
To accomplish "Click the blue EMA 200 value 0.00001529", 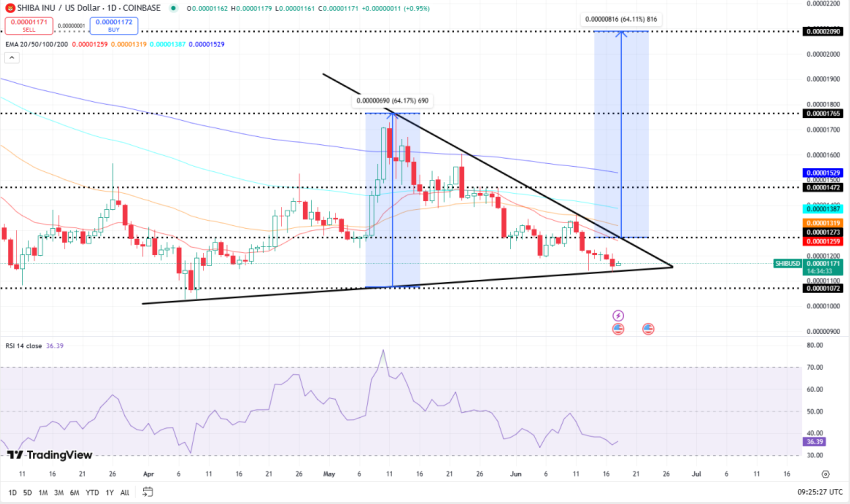I will pyautogui.click(x=207, y=44).
